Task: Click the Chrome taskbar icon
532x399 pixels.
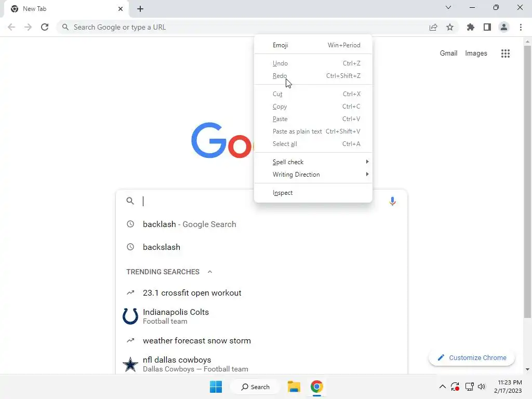Action: 316,387
